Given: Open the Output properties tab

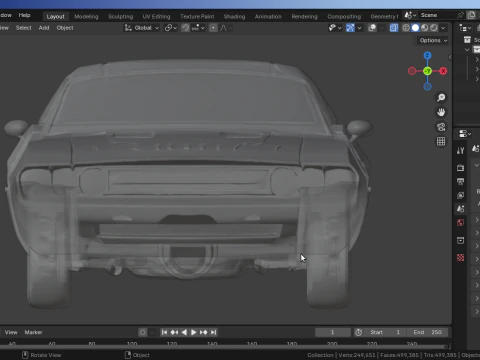Looking at the screenshot, I should coord(461,182).
